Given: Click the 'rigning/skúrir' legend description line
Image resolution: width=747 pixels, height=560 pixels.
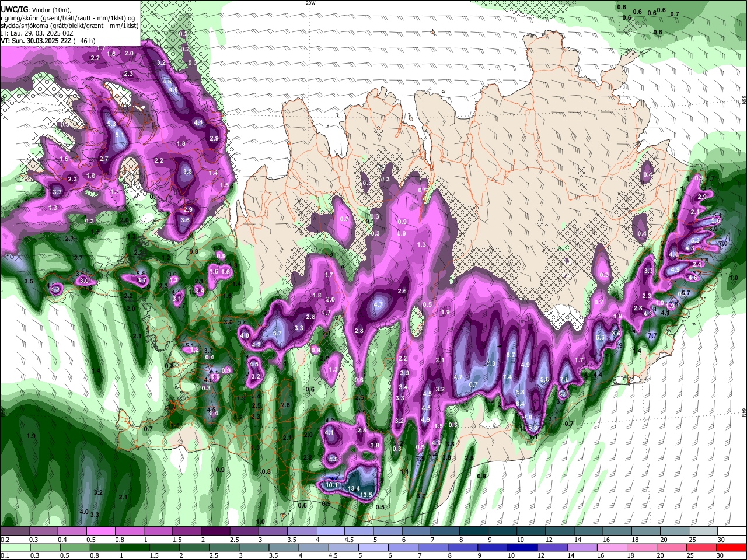Looking at the screenshot, I should coord(68,17).
